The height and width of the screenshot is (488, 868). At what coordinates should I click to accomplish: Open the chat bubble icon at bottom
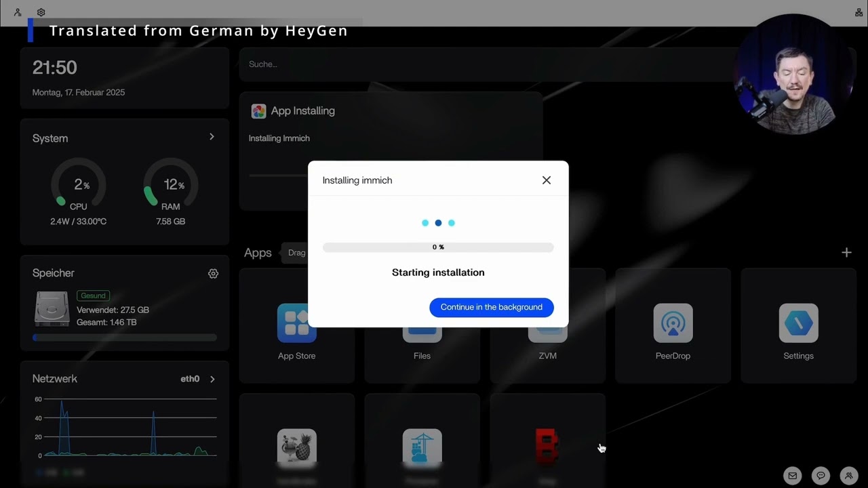(821, 475)
